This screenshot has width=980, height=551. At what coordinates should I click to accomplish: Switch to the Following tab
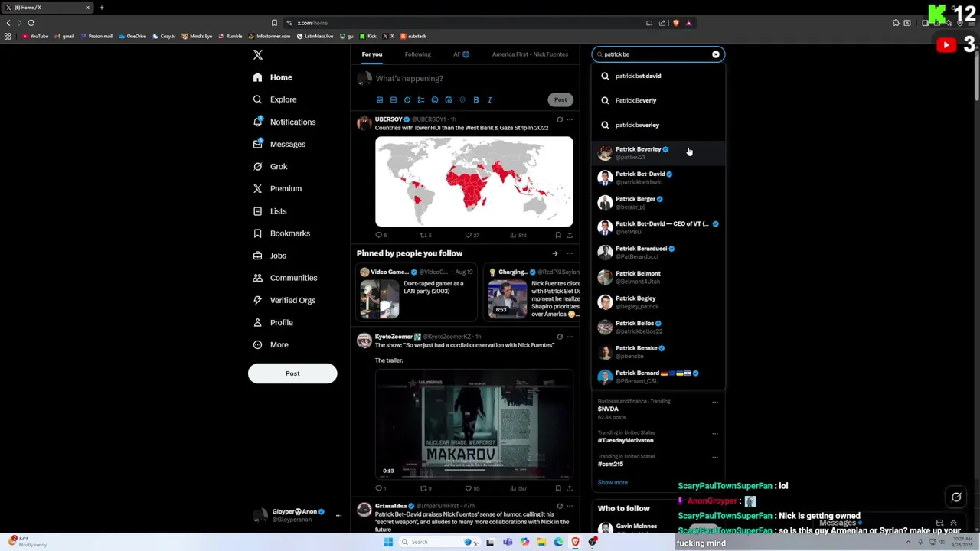[418, 54]
